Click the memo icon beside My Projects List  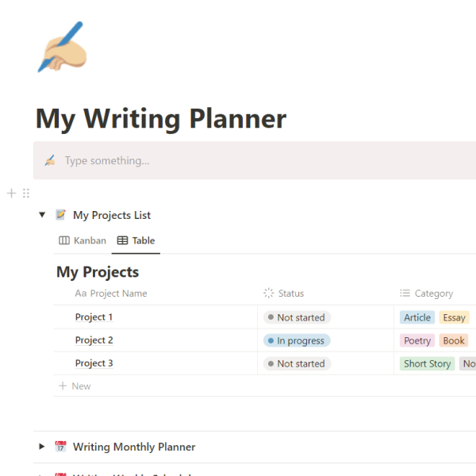[x=60, y=215]
